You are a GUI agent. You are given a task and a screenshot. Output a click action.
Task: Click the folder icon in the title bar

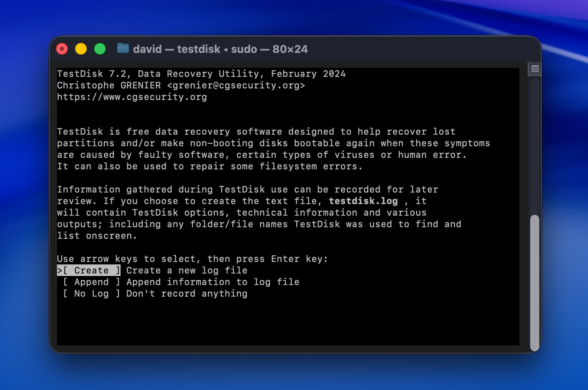(x=123, y=49)
